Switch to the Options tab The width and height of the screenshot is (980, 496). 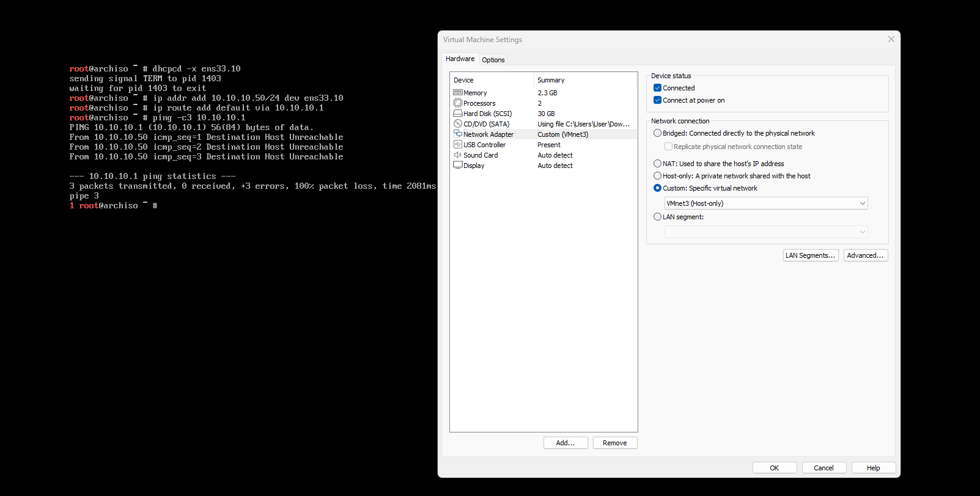point(493,60)
